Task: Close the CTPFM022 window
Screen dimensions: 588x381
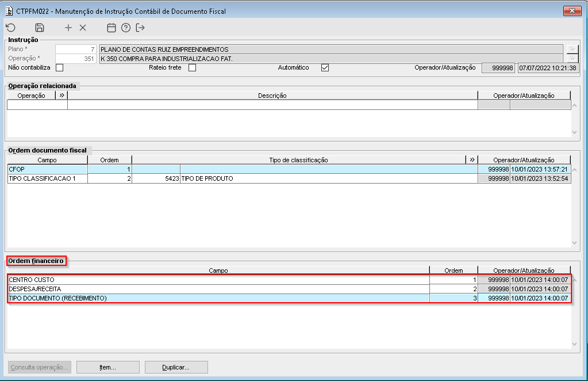Action: (x=572, y=11)
